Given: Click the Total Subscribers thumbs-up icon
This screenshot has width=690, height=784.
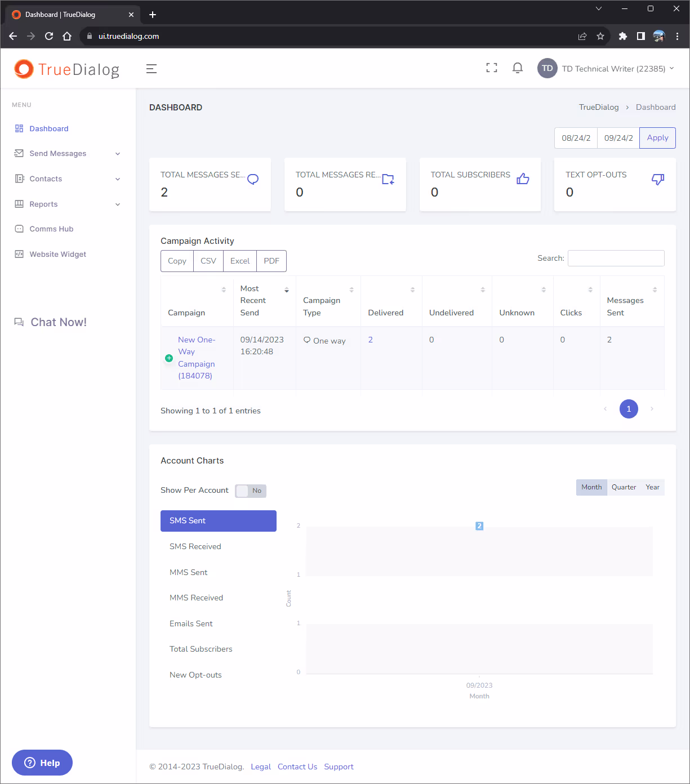Looking at the screenshot, I should (x=523, y=179).
